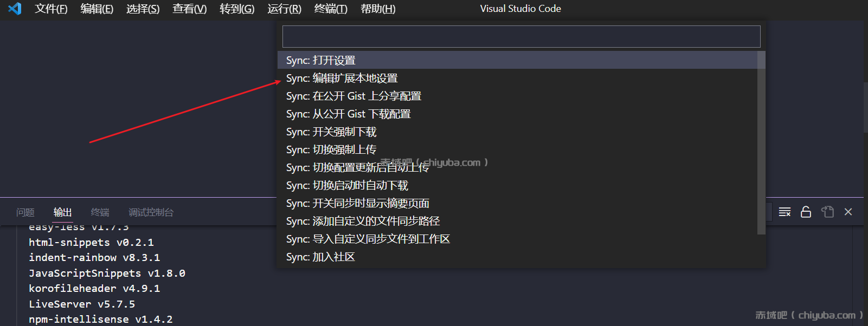
Task: Open the 查看(V) menu
Action: click(x=189, y=9)
